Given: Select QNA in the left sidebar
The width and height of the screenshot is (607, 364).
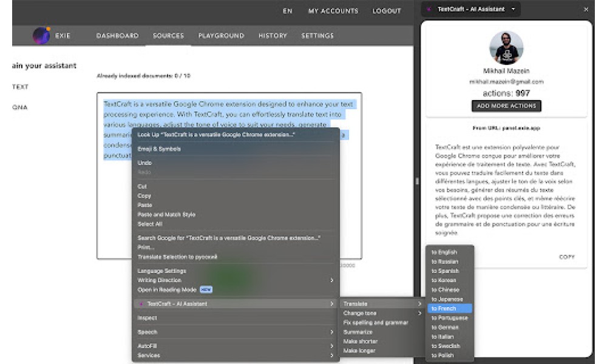Looking at the screenshot, I should [x=20, y=107].
